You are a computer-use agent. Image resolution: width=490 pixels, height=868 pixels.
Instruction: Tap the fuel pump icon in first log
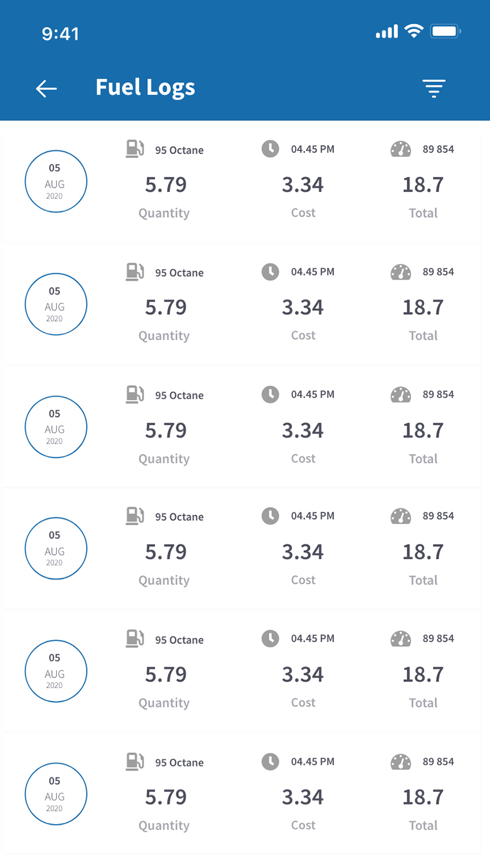(x=135, y=149)
